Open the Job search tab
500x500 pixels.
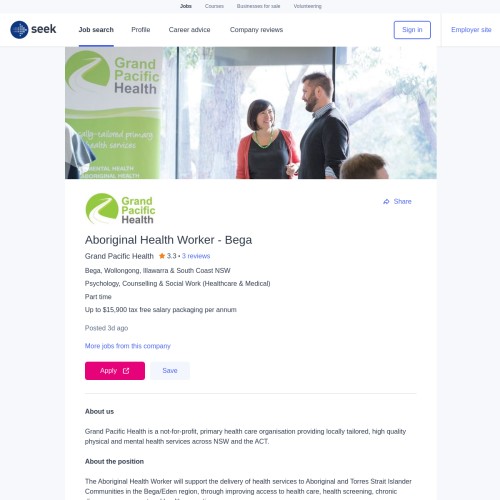96,30
